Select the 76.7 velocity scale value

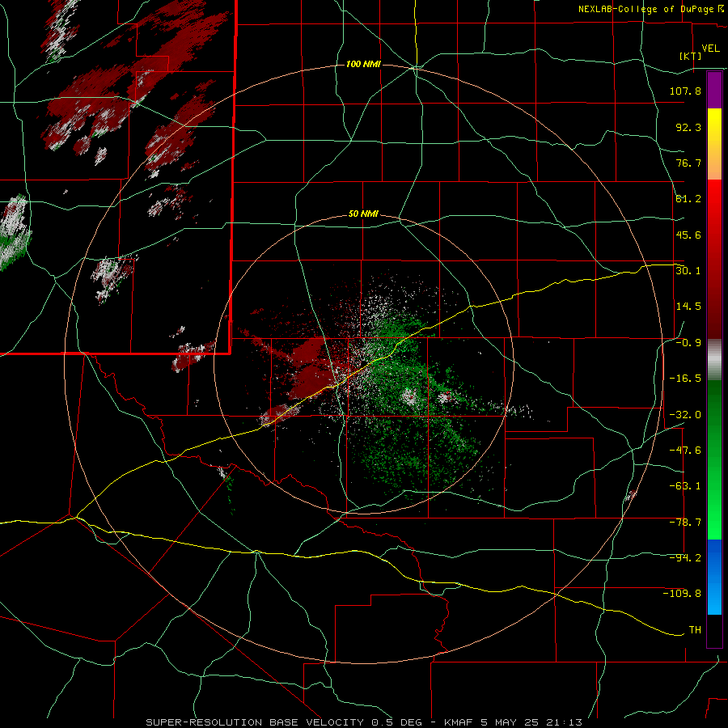click(x=688, y=163)
